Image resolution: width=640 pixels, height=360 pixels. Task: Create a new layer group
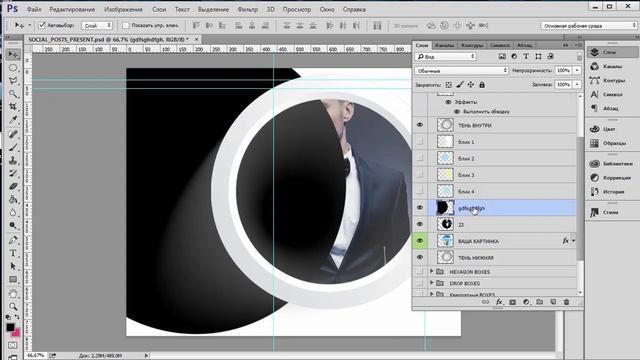540,302
